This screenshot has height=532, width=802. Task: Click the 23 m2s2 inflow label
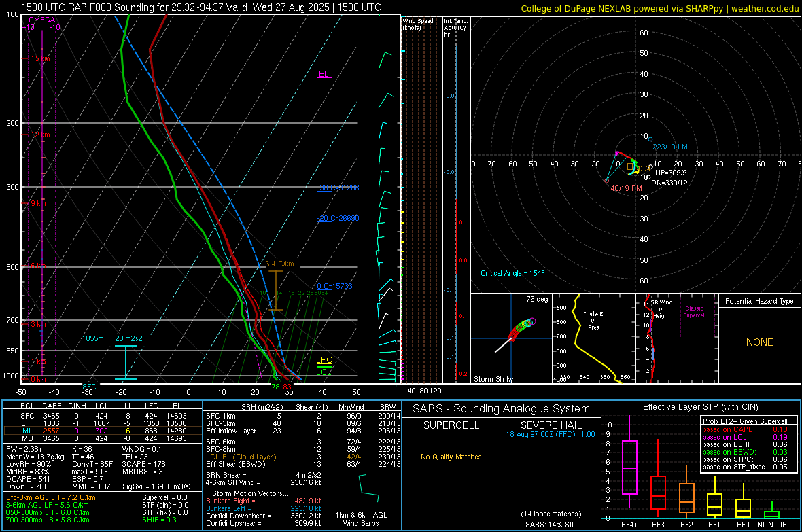click(x=129, y=338)
